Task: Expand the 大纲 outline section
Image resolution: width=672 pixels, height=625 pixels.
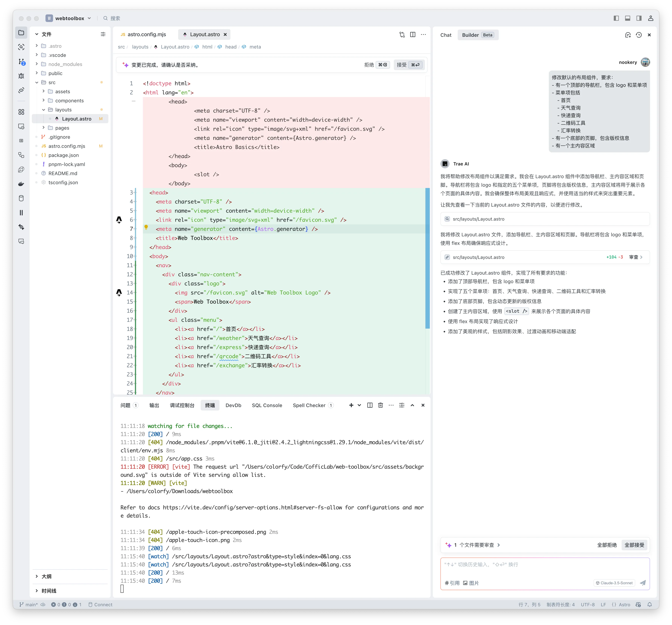Action: [46, 577]
